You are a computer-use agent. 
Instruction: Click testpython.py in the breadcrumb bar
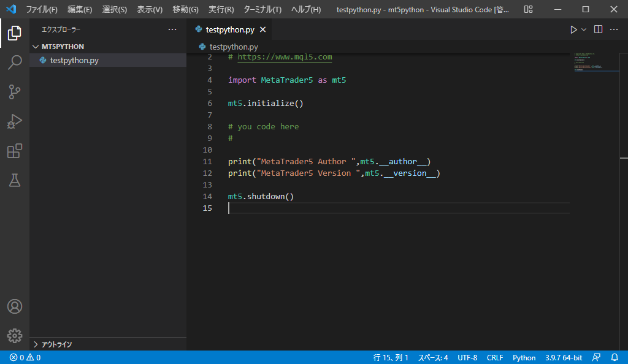(x=234, y=47)
